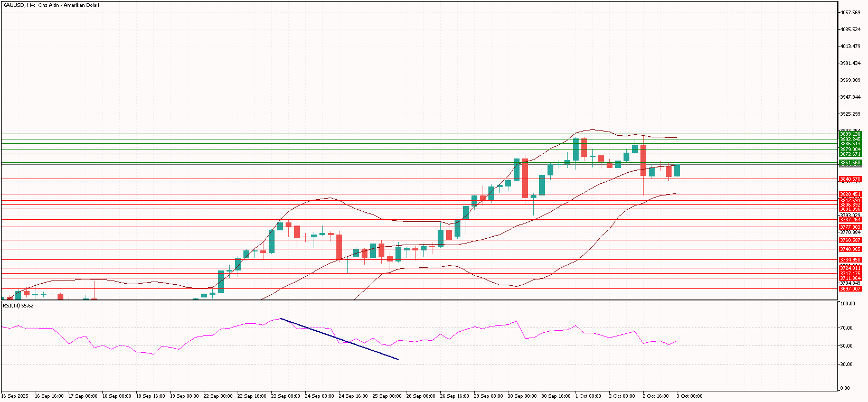Screen dimensions: 868x402
Task: Select the red 3787.264 level label
Action: click(850, 220)
